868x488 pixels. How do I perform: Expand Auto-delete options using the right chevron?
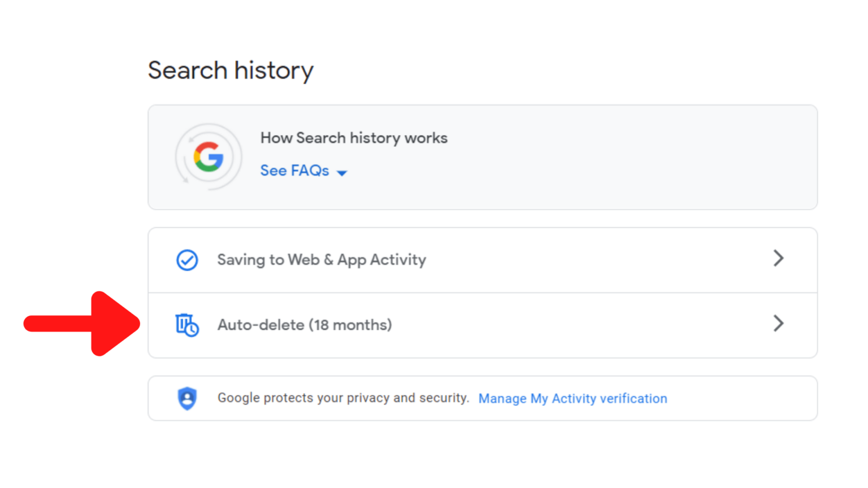pyautogui.click(x=779, y=324)
